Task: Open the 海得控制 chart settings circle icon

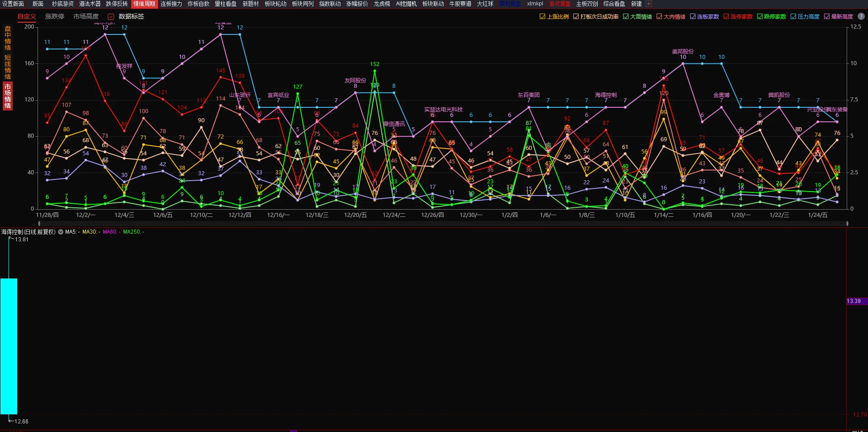Action: (x=61, y=232)
